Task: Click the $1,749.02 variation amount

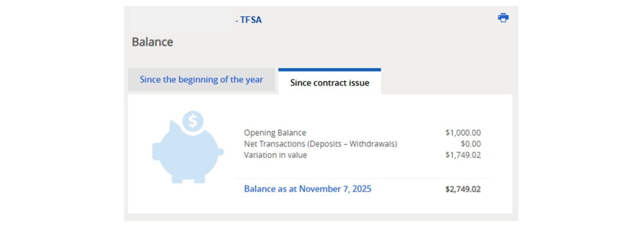Action: 463,155
